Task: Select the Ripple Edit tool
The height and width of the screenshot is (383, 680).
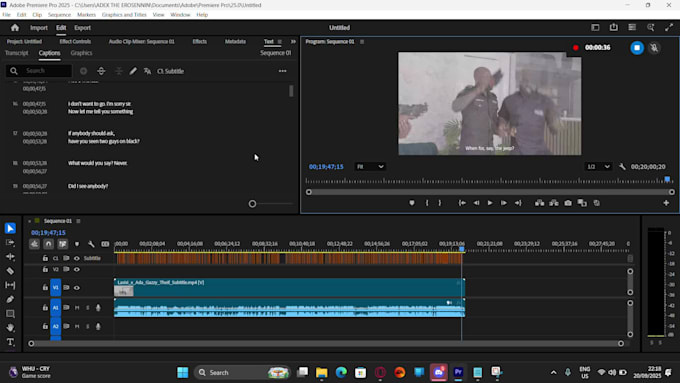Action: click(x=10, y=257)
